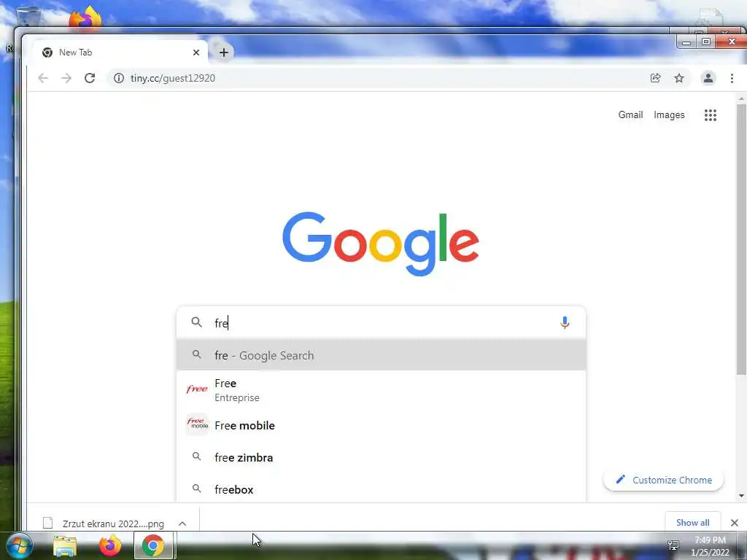Minimize the Chrome window
The width and height of the screenshot is (747, 560).
[x=686, y=42]
